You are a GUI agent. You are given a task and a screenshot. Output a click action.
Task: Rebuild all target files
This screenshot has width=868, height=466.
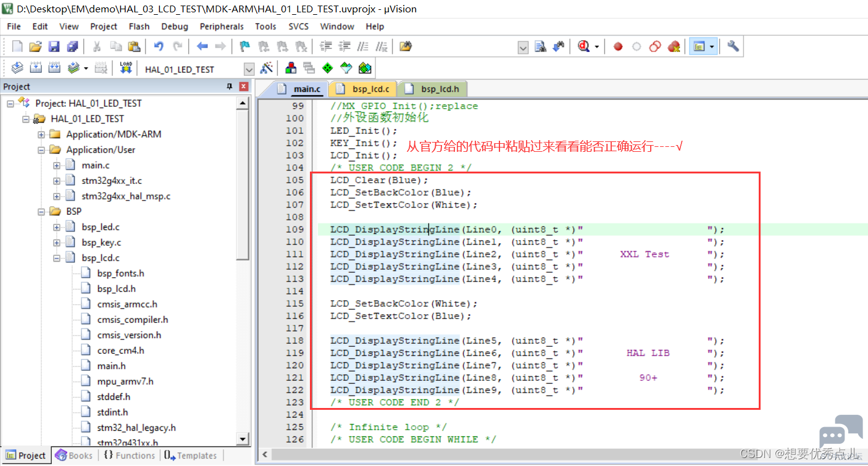pos(54,69)
